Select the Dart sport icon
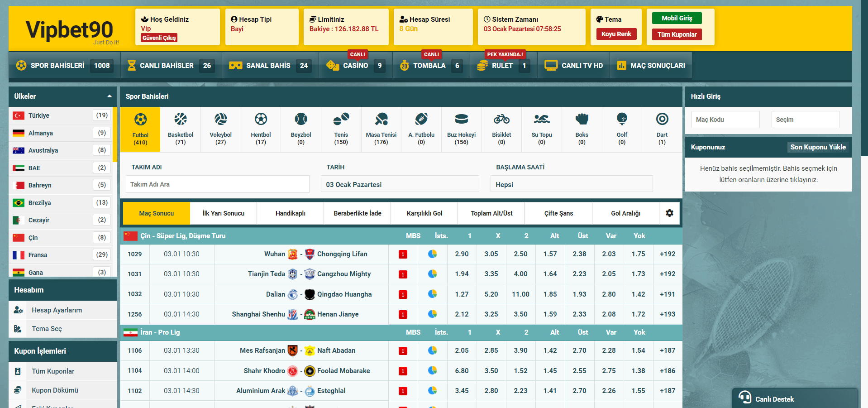The height and width of the screenshot is (408, 868). 662,119
